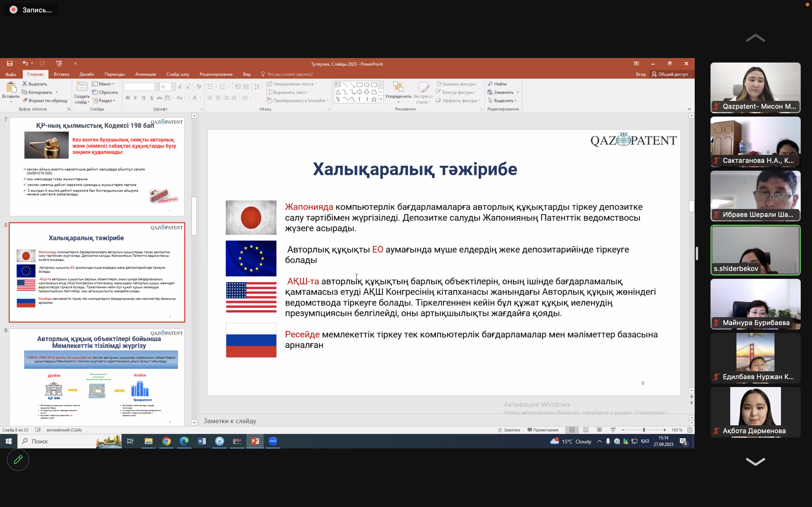The height and width of the screenshot is (507, 812).
Task: Expand the Раздел section dropdown
Action: (x=105, y=101)
